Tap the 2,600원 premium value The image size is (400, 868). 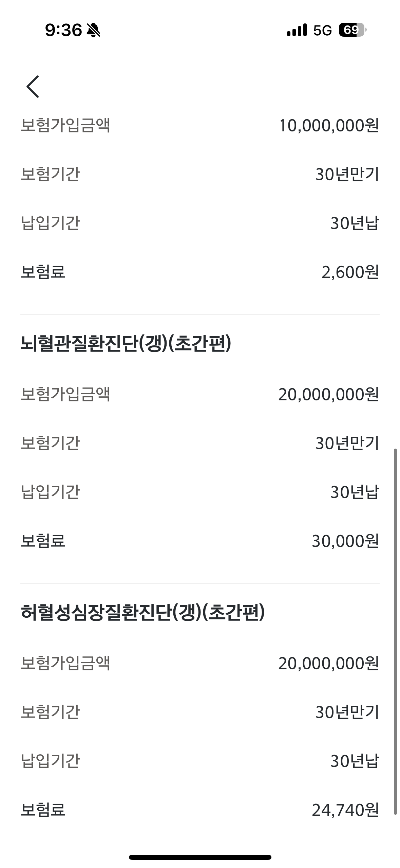tap(350, 272)
